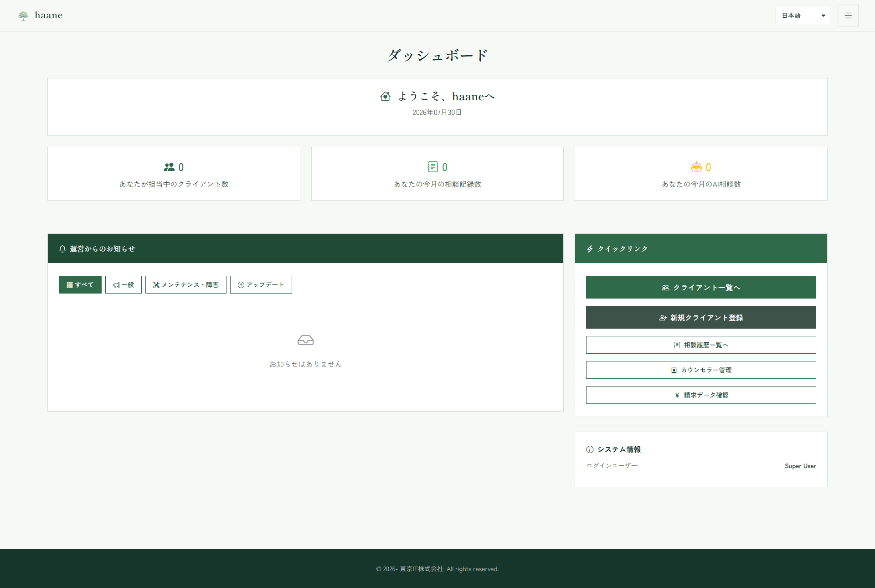875x588 pixels.
Task: Select the アップデート filter tab
Action: tap(261, 285)
